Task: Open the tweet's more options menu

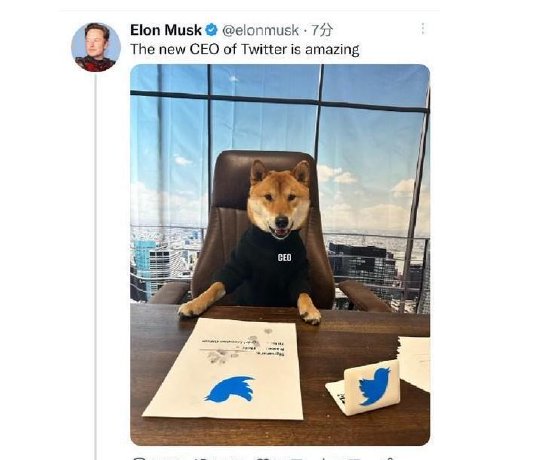Action: pyautogui.click(x=423, y=29)
